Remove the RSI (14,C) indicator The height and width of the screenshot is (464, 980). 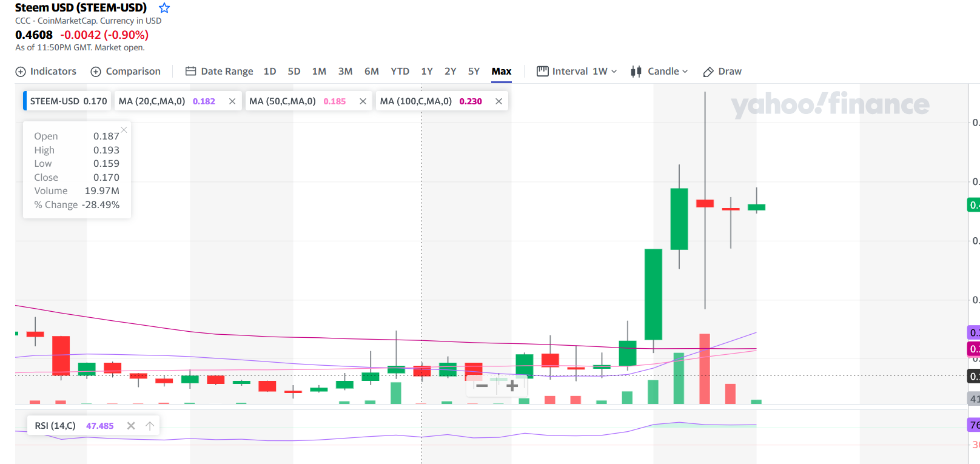131,426
